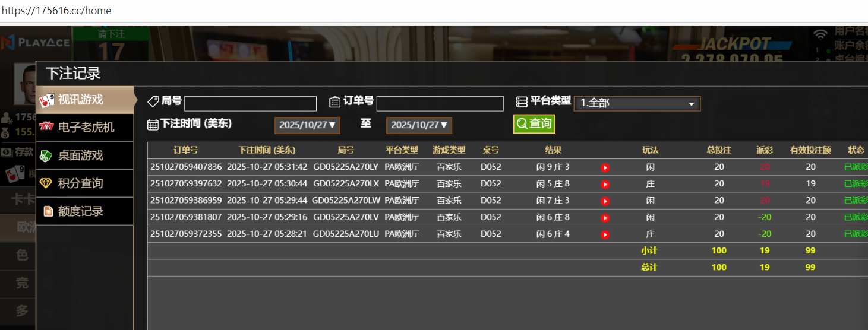This screenshot has width=868, height=330.
Task: Select the 视讯游戏 tab
Action: click(84, 100)
